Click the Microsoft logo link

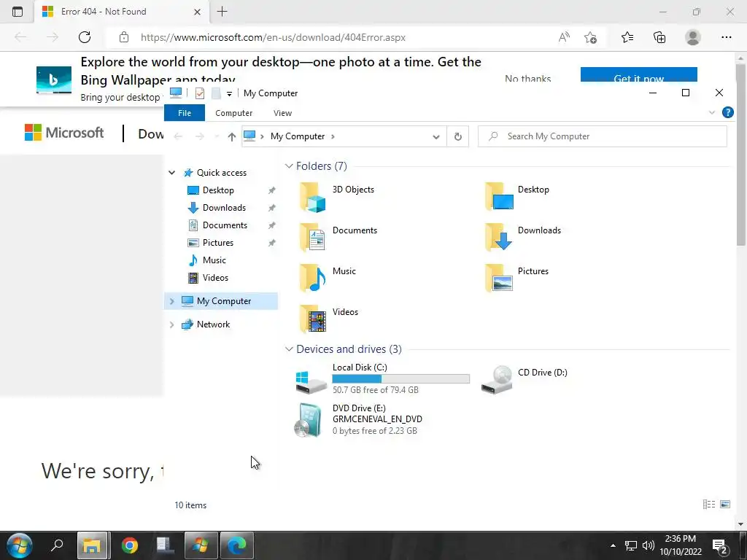pos(64,133)
